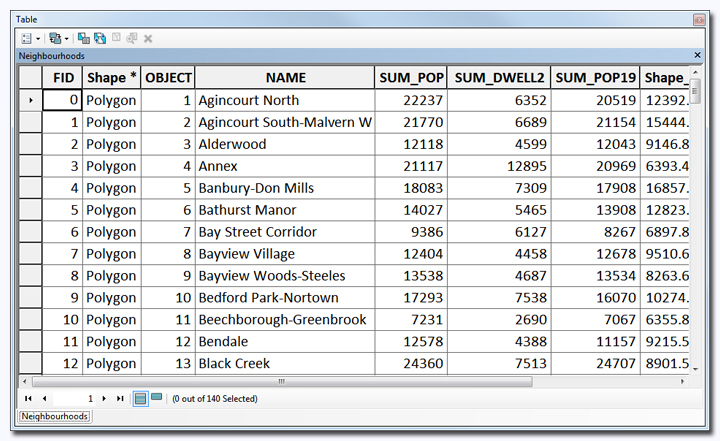Select the NAME column header
This screenshot has height=441, width=720.
pyautogui.click(x=285, y=77)
